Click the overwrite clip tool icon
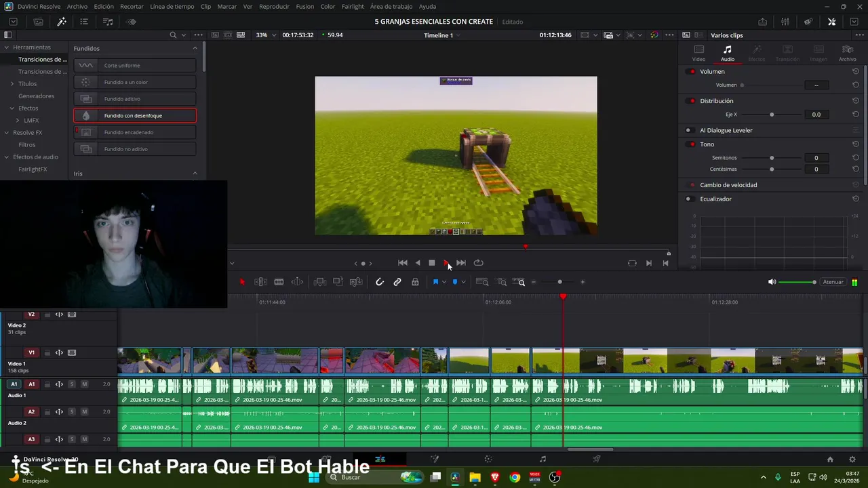Screen dimensions: 868x488 click(338, 282)
